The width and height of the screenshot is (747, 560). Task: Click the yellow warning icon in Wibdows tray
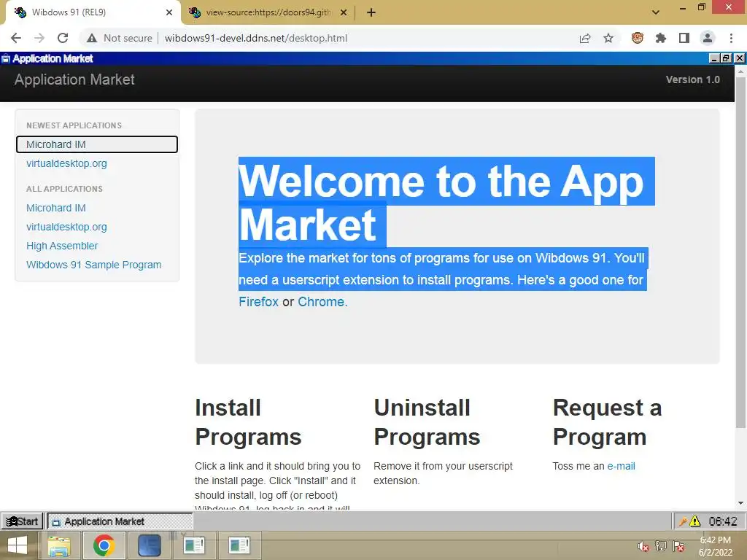(x=695, y=521)
